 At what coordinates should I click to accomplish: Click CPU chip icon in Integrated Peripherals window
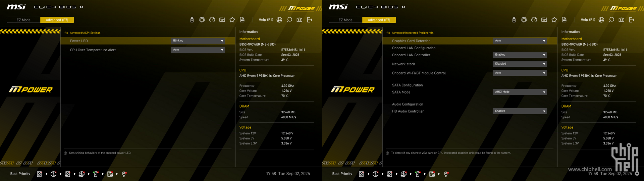coord(524,20)
